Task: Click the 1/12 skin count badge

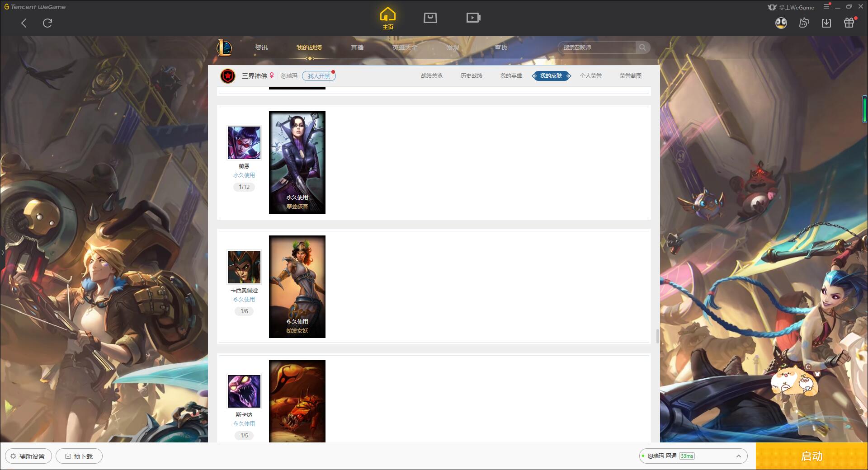Action: tap(244, 187)
